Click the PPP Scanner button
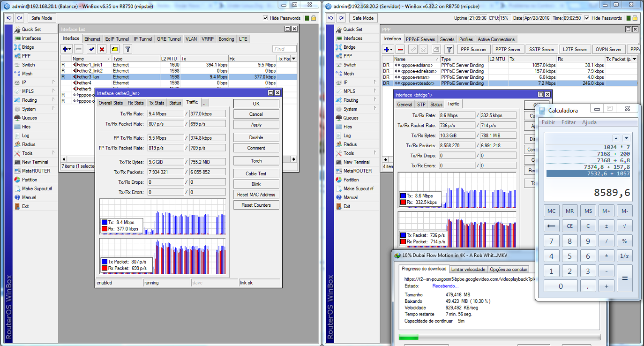Viewport: 644px width, 346px height. click(x=473, y=50)
